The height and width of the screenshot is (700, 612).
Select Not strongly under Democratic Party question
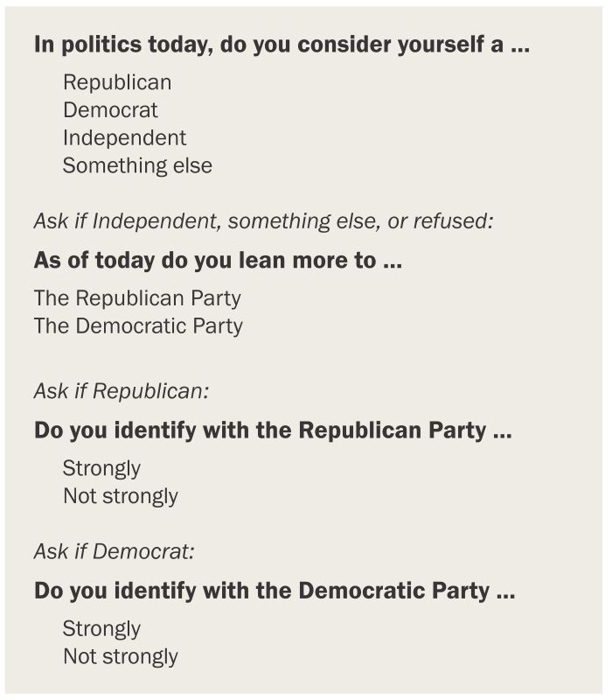(x=120, y=656)
